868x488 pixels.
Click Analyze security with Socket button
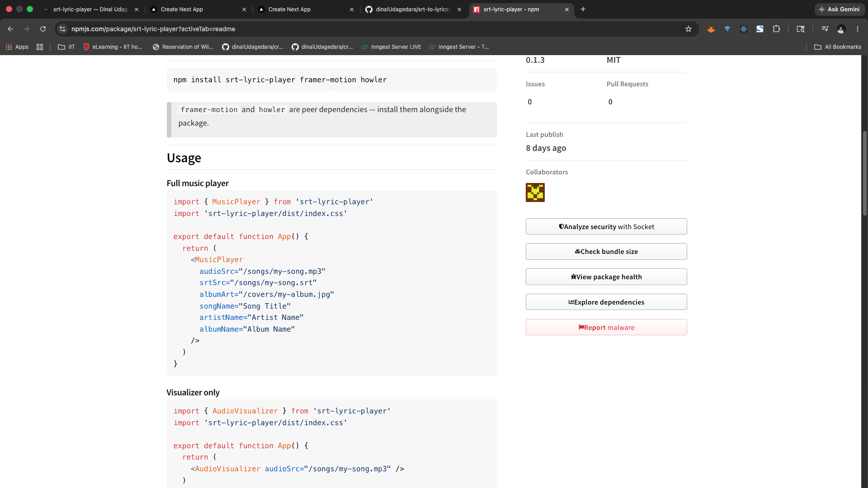coord(606,227)
